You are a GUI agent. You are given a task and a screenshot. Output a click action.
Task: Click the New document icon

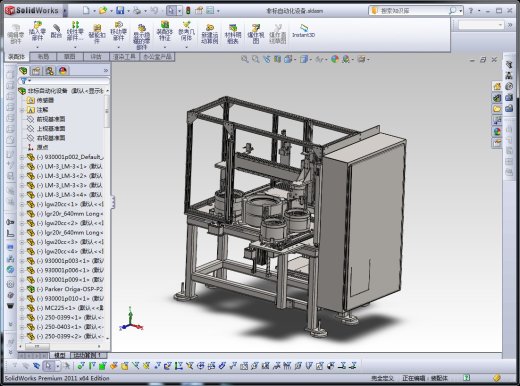86,10
